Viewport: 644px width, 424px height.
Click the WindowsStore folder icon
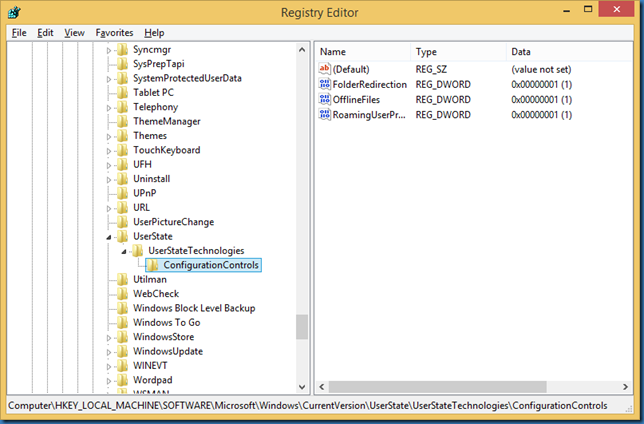[122, 337]
